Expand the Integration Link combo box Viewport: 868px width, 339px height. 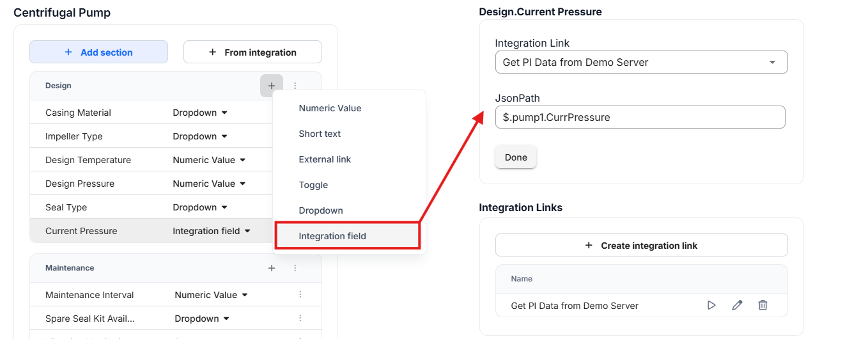tap(641, 63)
